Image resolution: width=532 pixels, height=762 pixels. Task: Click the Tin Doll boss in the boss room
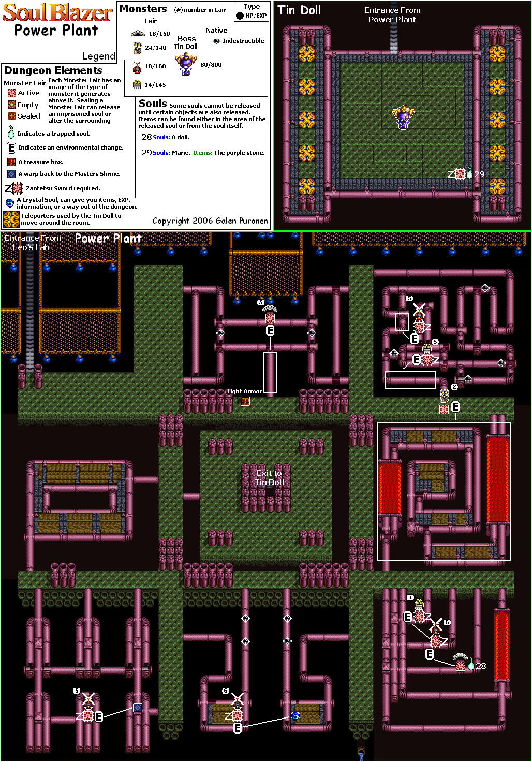pos(403,117)
